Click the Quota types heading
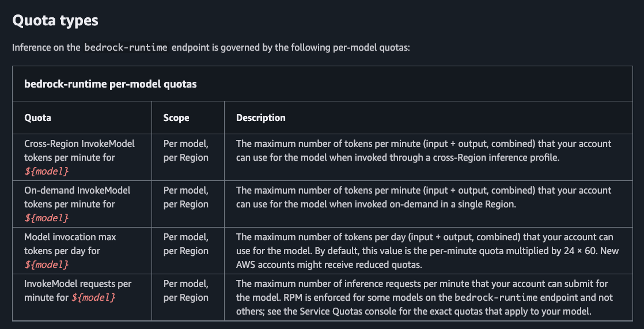The image size is (644, 329). pos(55,20)
